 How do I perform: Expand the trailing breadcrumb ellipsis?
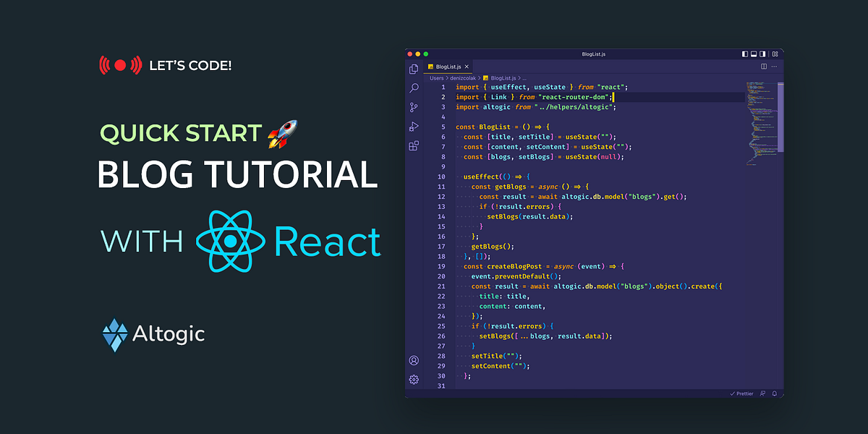tap(524, 77)
